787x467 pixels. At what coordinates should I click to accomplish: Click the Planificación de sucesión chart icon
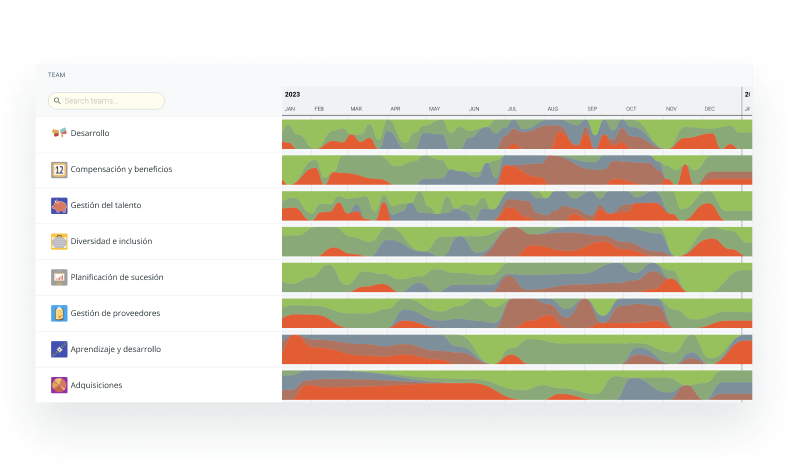pyautogui.click(x=59, y=278)
